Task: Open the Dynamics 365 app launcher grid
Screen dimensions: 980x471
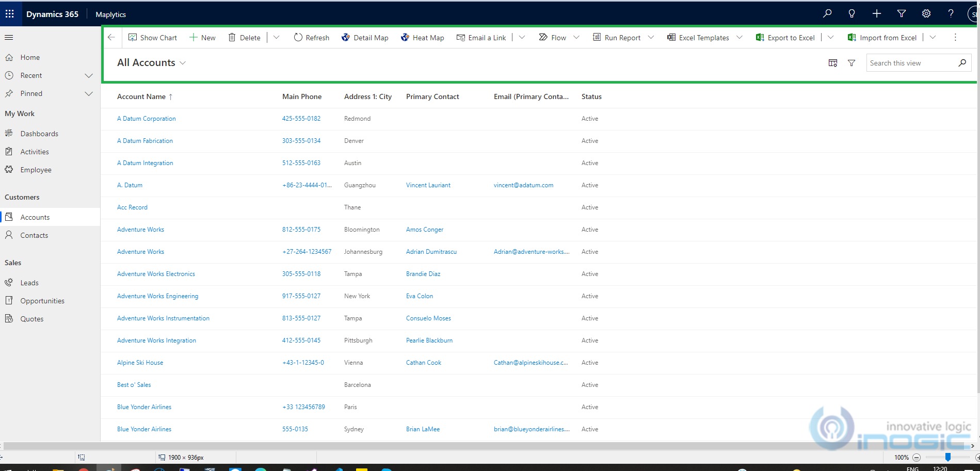Action: (x=9, y=14)
